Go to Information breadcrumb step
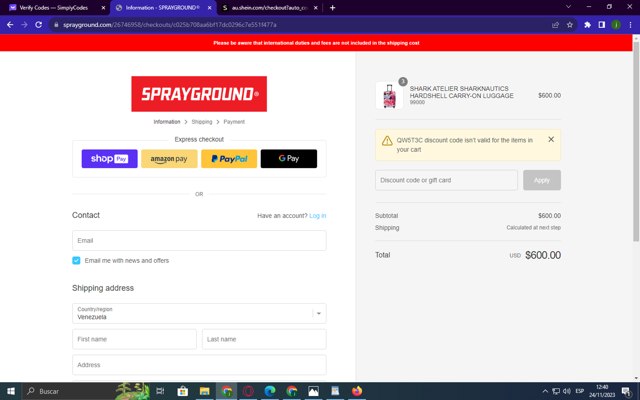Screen dimensions: 640x400 tap(167, 122)
